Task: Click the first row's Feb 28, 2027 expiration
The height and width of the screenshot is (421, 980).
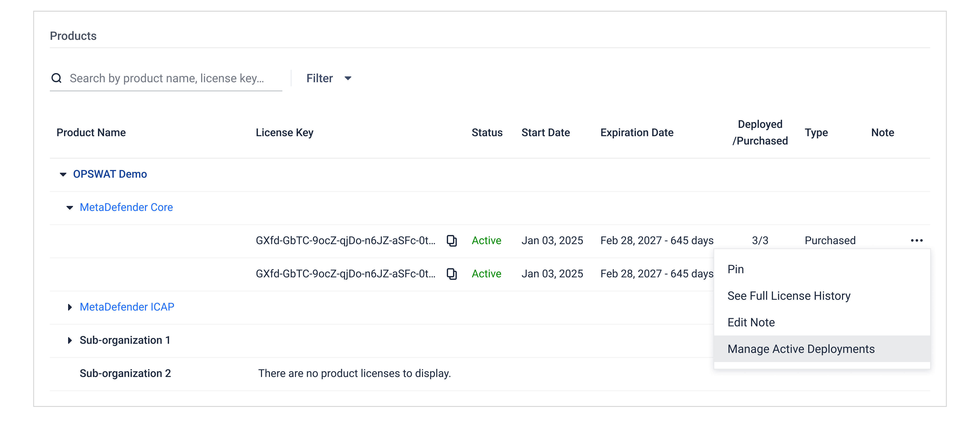Action: 657,240
